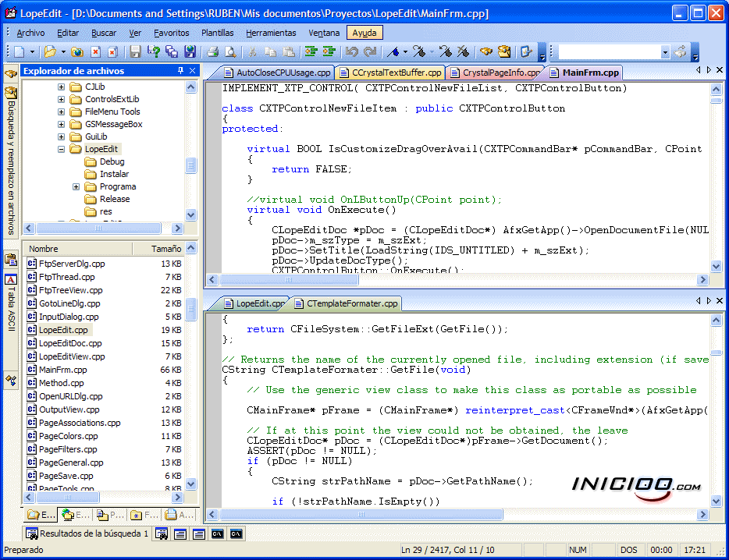This screenshot has width=729, height=560.
Task: Open the Tabla ASCII side panel
Action: (x=11, y=303)
